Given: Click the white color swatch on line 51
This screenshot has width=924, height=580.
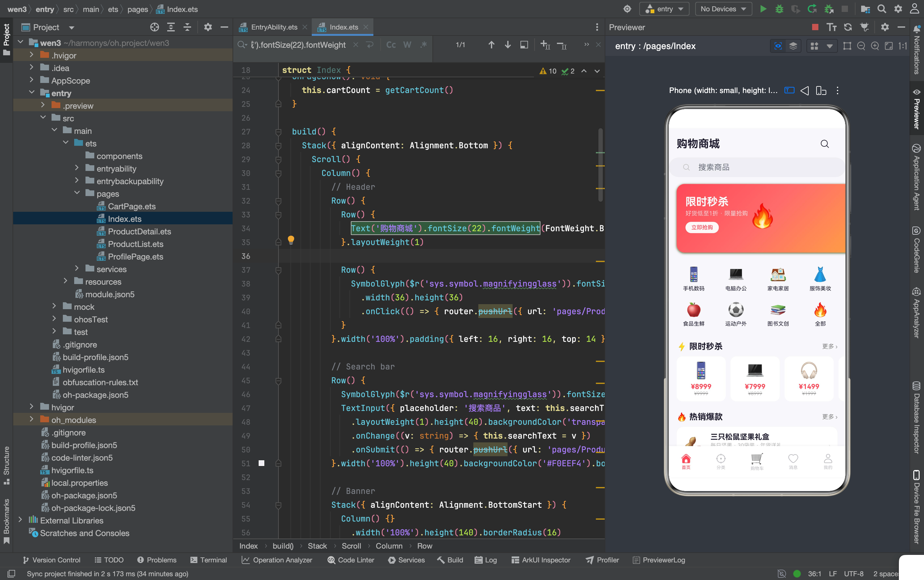Looking at the screenshot, I should [x=261, y=463].
